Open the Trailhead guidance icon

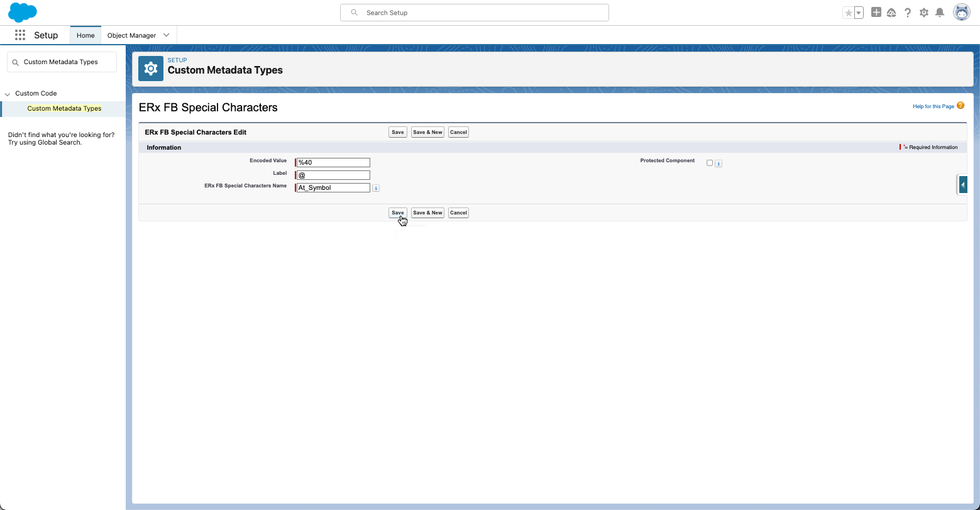tap(891, 13)
